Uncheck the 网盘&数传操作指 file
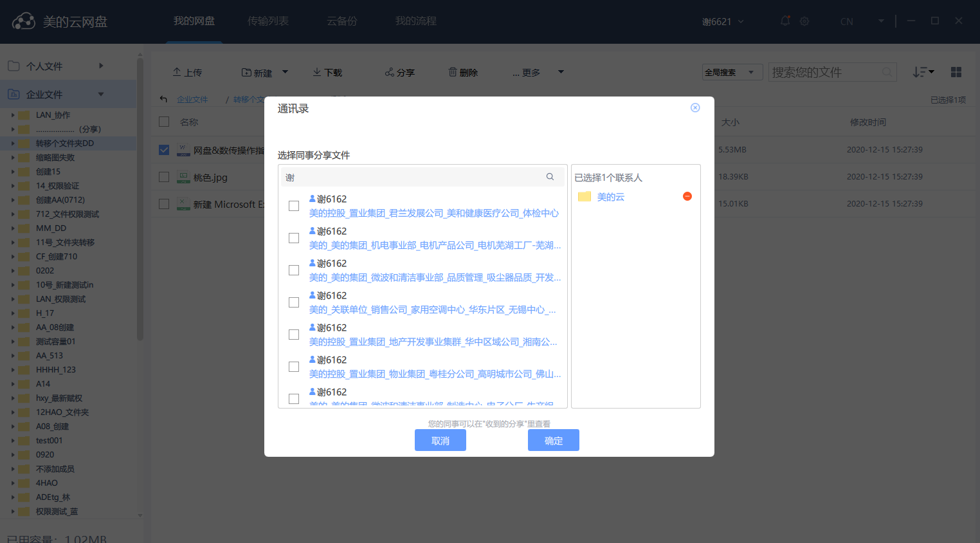980x543 pixels. [x=164, y=150]
